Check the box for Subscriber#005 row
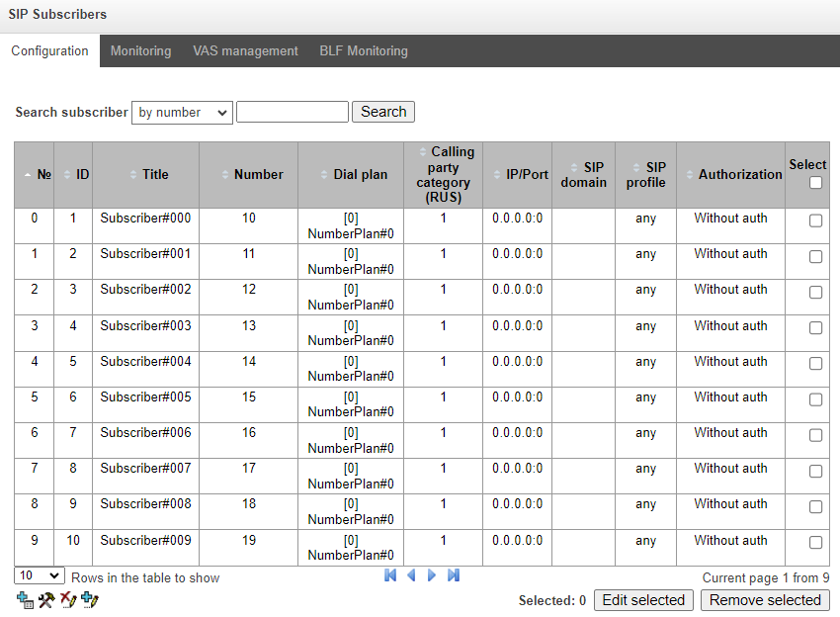Screen dimensions: 840x617 [x=815, y=399]
